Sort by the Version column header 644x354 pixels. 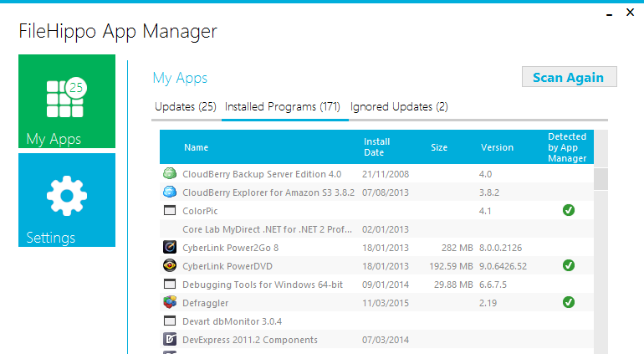497,147
